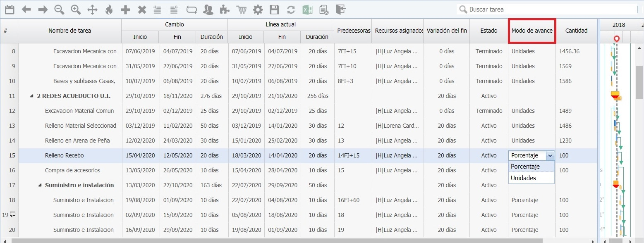Click the exit door icon
This screenshot has height=243, width=644.
click(x=340, y=10)
